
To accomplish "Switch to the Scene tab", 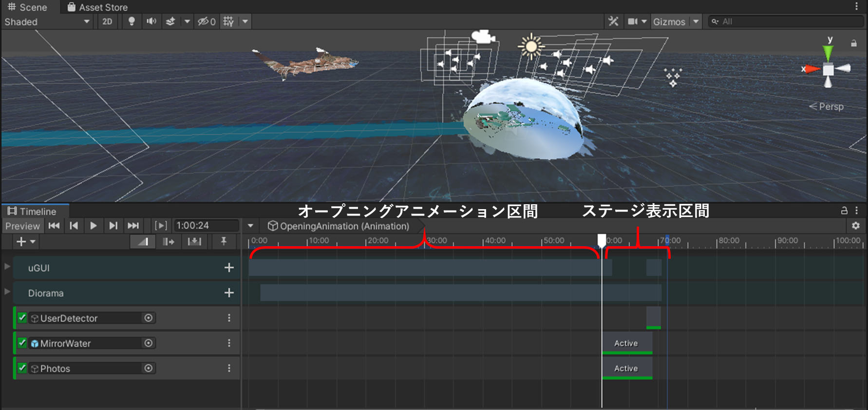I will pos(28,7).
